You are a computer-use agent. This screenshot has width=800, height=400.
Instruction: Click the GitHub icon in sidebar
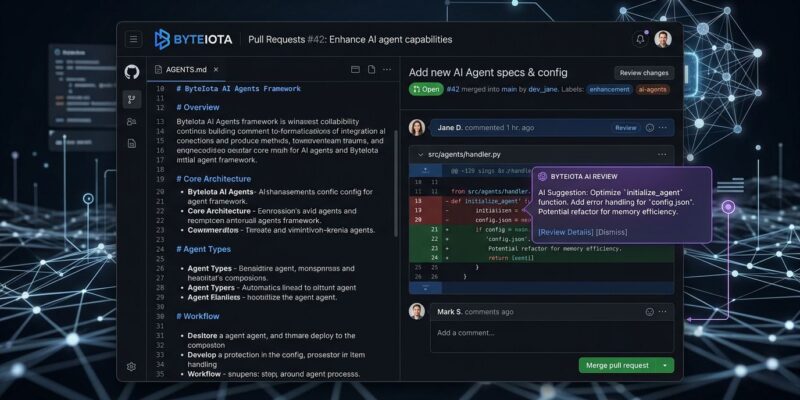[x=132, y=72]
